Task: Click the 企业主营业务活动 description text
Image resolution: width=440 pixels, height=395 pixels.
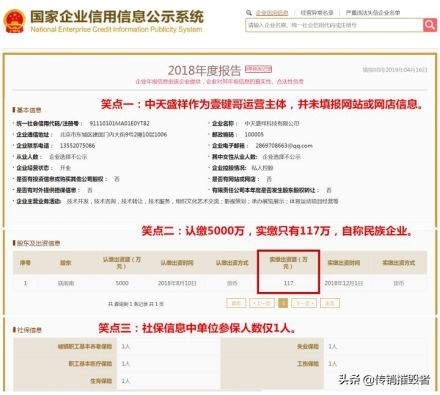Action: point(202,201)
